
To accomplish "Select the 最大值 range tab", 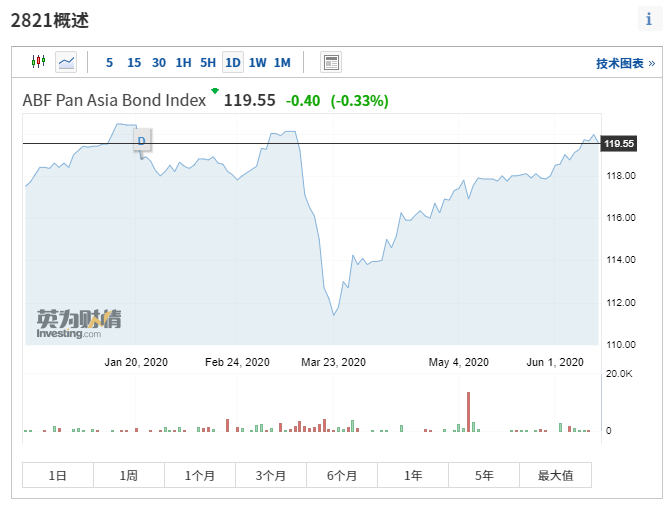I will click(555, 475).
